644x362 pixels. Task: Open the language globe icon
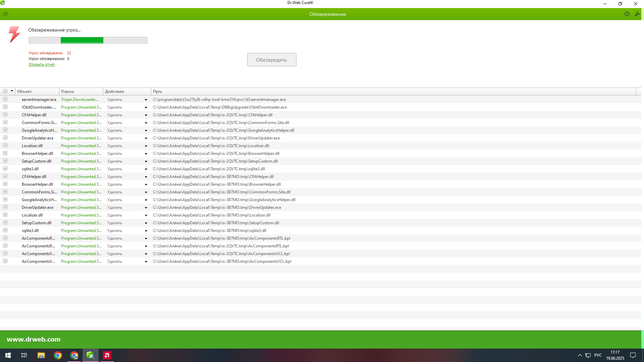pyautogui.click(x=627, y=14)
